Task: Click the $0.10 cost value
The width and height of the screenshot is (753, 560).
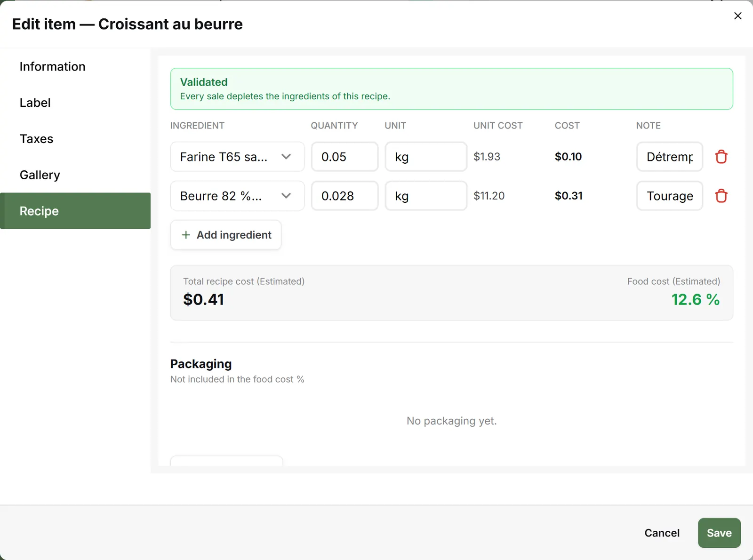Action: click(568, 157)
